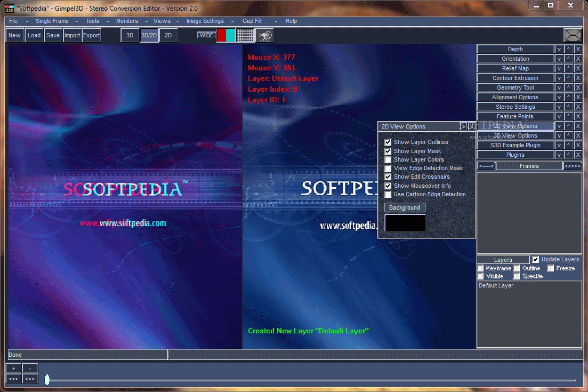Check the Freeze layer checkbox
This screenshot has width=588, height=392.
[x=551, y=268]
